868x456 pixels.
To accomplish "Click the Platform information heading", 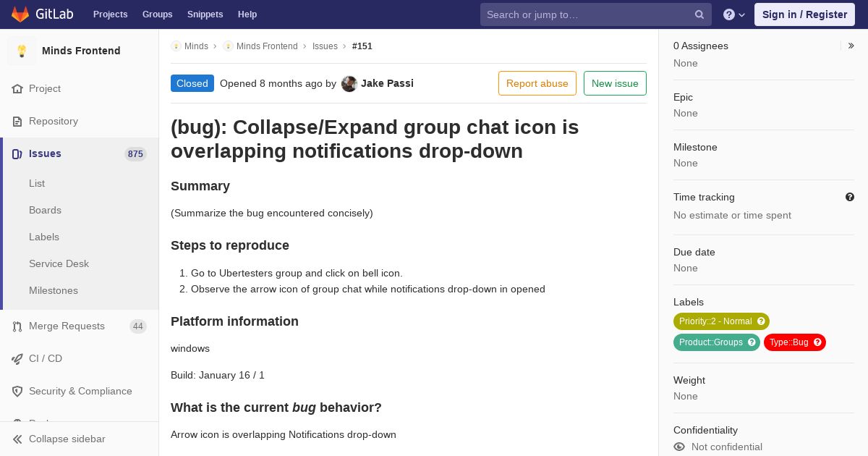I will [234, 321].
